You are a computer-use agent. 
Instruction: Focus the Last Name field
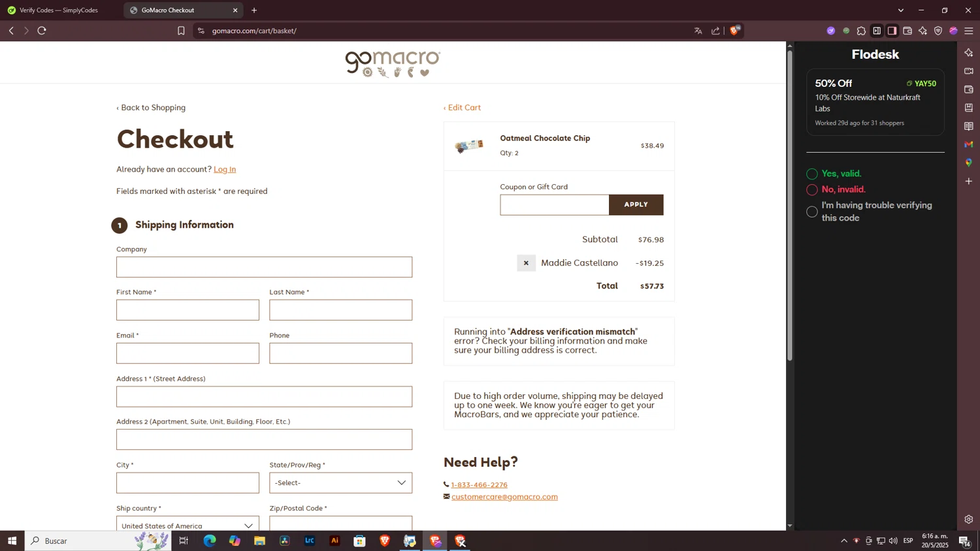tap(340, 310)
